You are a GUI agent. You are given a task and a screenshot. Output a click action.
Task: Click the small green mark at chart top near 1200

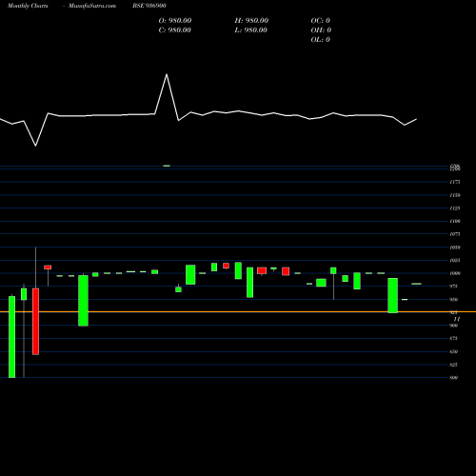click(167, 166)
